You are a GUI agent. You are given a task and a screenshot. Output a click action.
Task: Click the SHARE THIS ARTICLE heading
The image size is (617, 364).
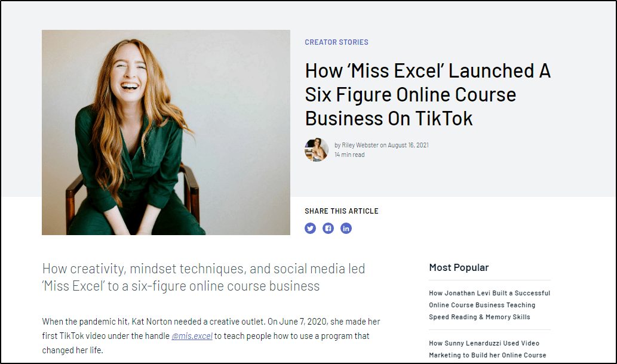click(342, 211)
